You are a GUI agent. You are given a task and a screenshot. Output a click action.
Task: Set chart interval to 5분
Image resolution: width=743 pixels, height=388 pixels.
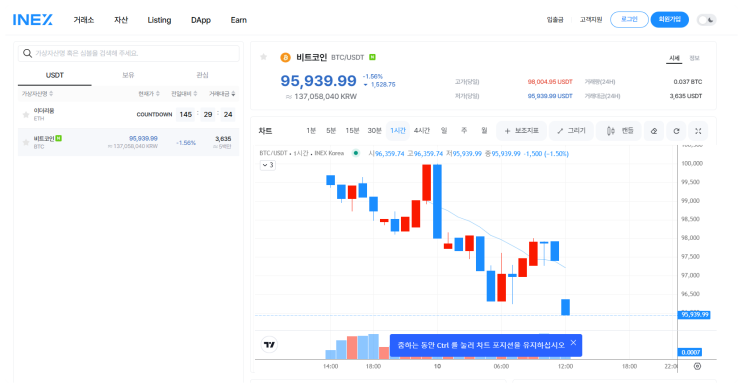(x=331, y=131)
